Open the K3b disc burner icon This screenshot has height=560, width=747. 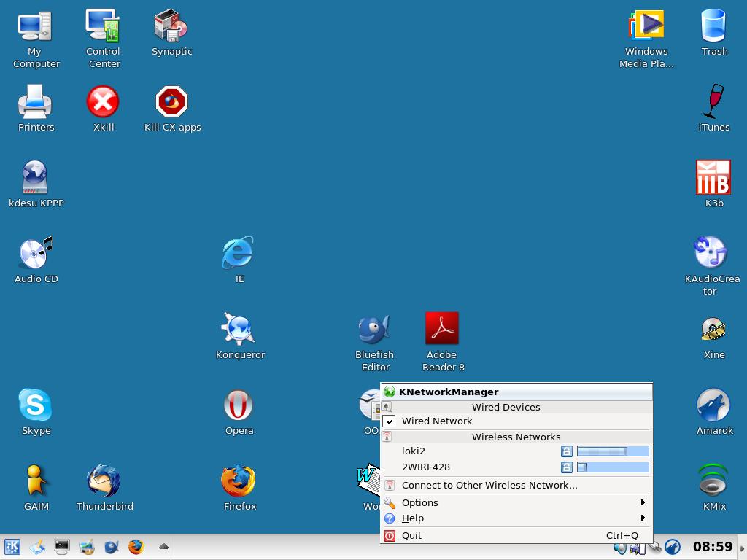click(x=713, y=184)
